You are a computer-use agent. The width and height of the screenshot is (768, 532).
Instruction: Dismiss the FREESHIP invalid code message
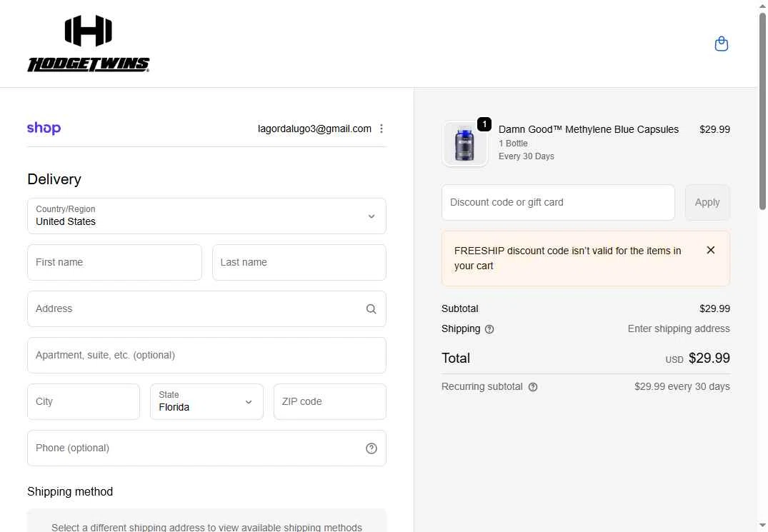tap(711, 250)
